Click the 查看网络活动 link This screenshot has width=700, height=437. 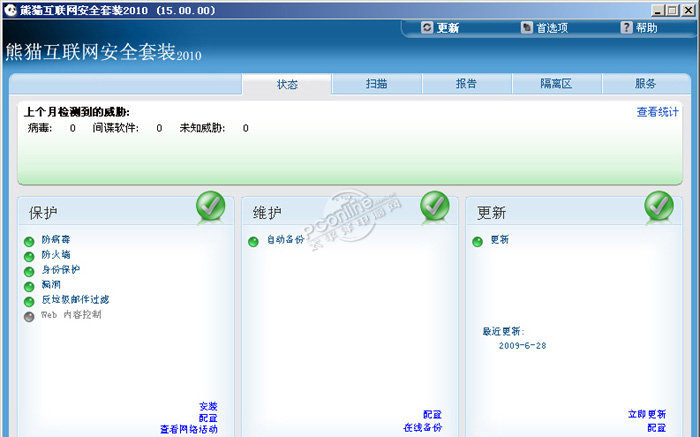189,429
